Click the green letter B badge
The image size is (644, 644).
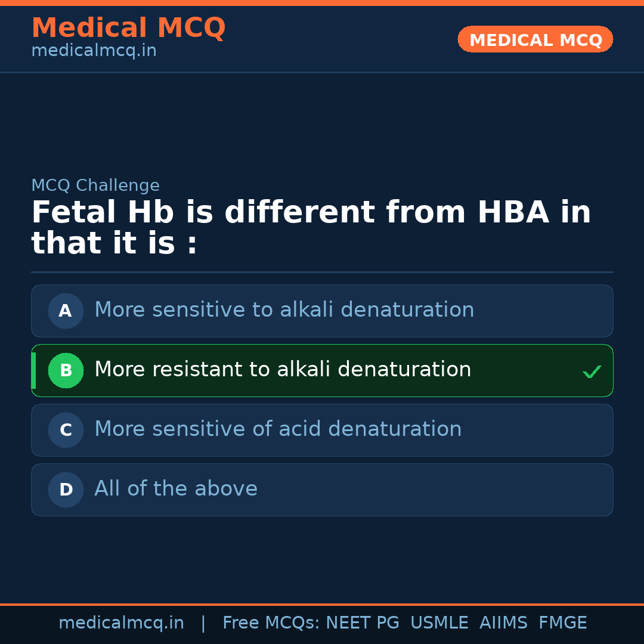tap(66, 370)
